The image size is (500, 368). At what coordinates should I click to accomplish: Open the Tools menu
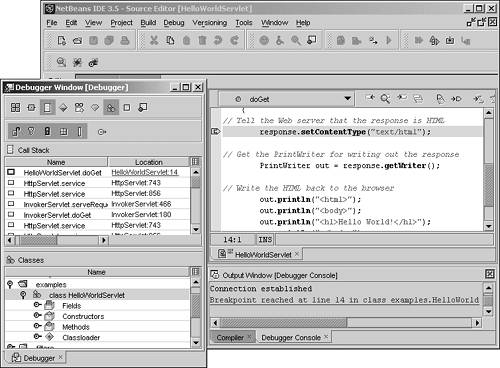(x=244, y=23)
